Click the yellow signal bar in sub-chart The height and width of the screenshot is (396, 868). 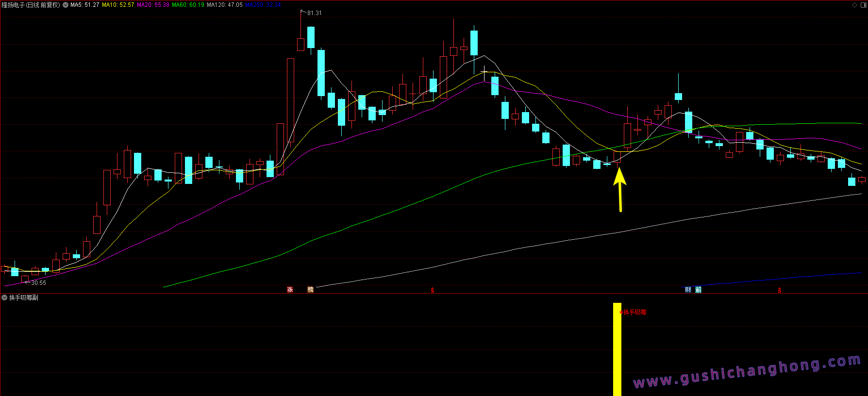[617, 349]
